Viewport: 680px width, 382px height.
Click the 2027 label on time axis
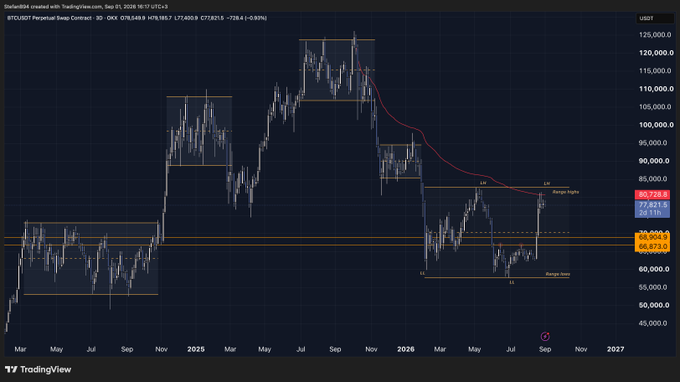tap(615, 349)
